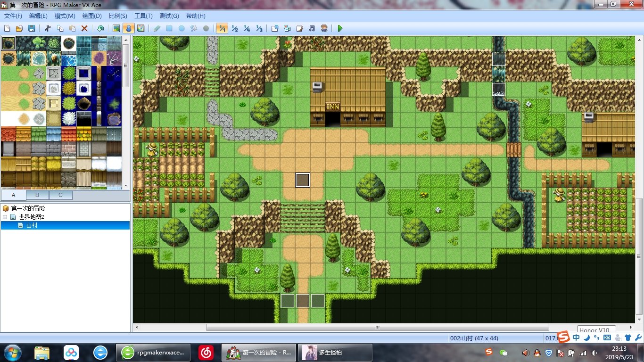This screenshot has width=644, height=362.
Task: Click the New Project icon
Action: click(x=7, y=28)
